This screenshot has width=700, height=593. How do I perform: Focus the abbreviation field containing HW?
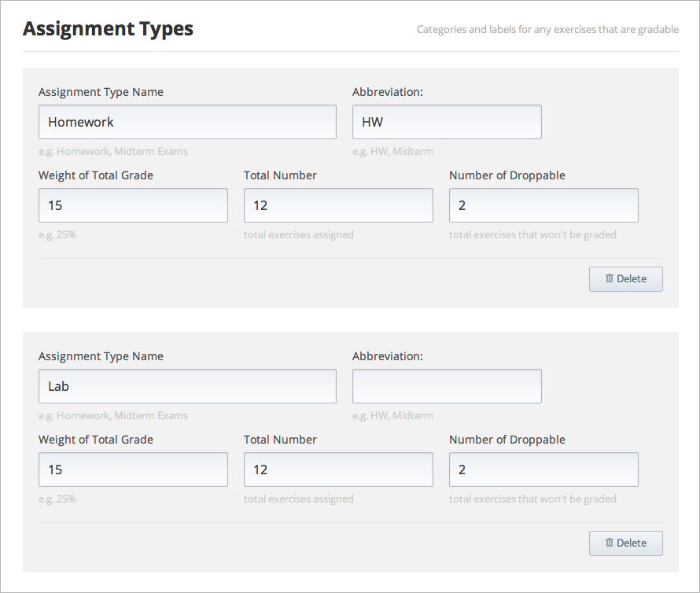click(x=447, y=122)
